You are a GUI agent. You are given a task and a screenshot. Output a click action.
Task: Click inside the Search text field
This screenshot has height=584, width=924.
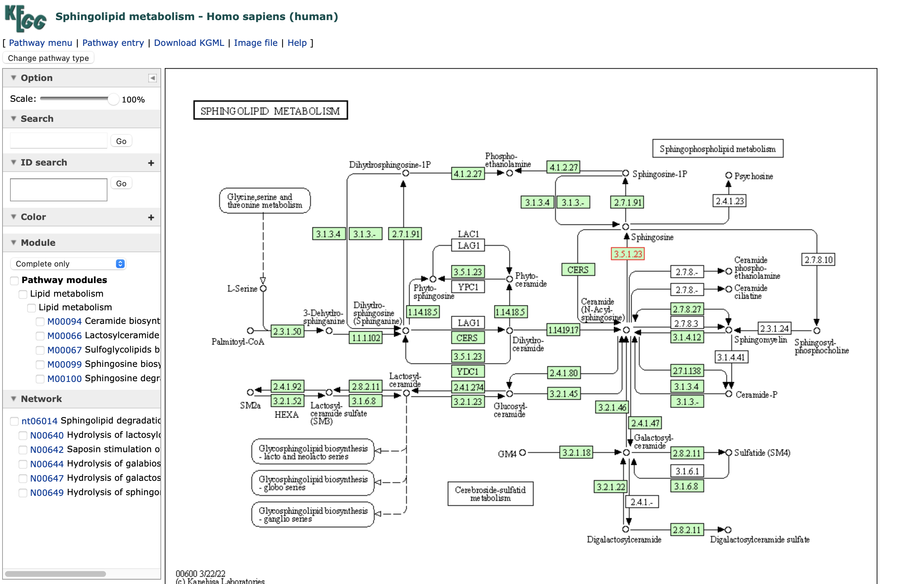pyautogui.click(x=59, y=141)
